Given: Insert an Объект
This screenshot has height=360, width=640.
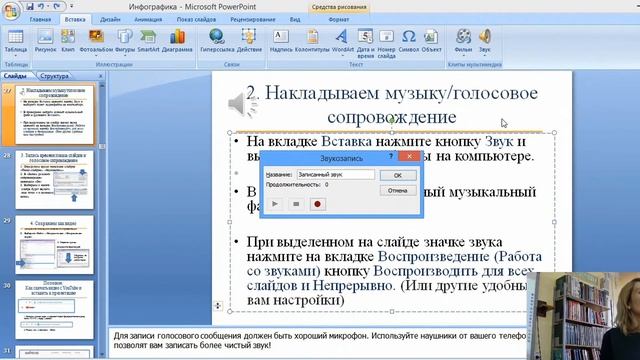Looking at the screenshot, I should coord(431,41).
